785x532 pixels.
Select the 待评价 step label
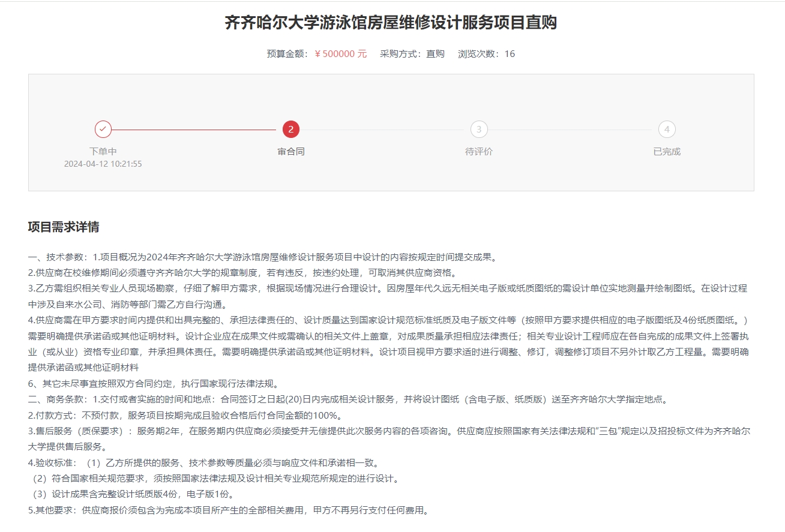479,152
